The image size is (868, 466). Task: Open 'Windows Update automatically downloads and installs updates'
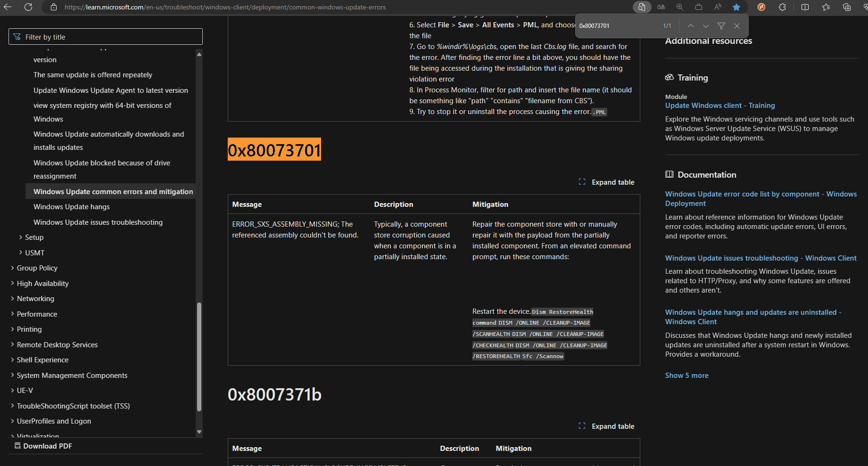(109, 141)
